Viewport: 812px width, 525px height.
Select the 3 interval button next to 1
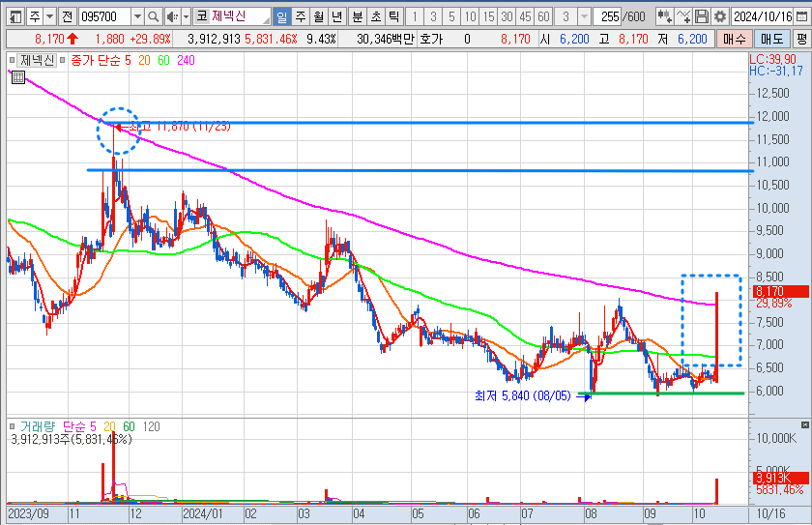tap(433, 17)
